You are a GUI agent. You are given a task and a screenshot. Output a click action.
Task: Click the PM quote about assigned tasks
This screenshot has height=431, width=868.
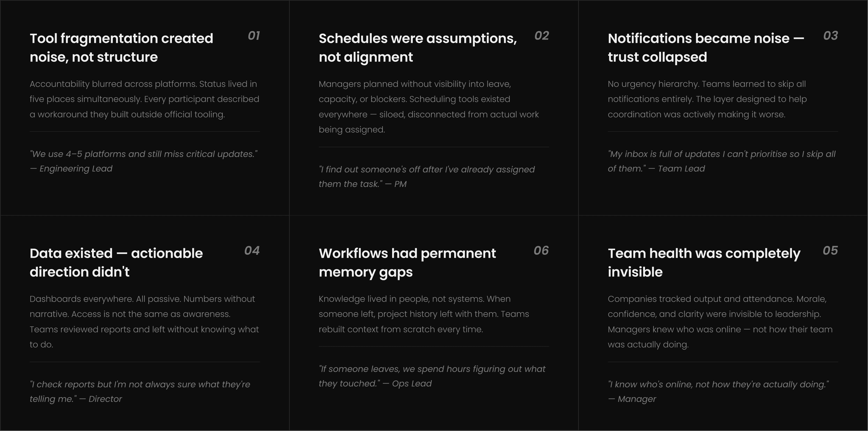tap(427, 177)
